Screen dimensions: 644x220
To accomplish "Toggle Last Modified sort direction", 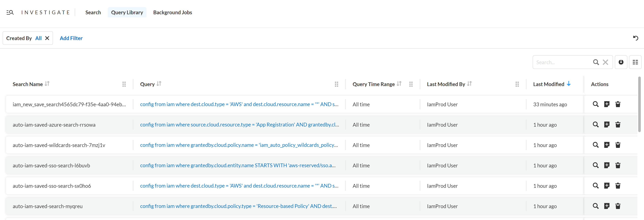I will click(x=569, y=84).
